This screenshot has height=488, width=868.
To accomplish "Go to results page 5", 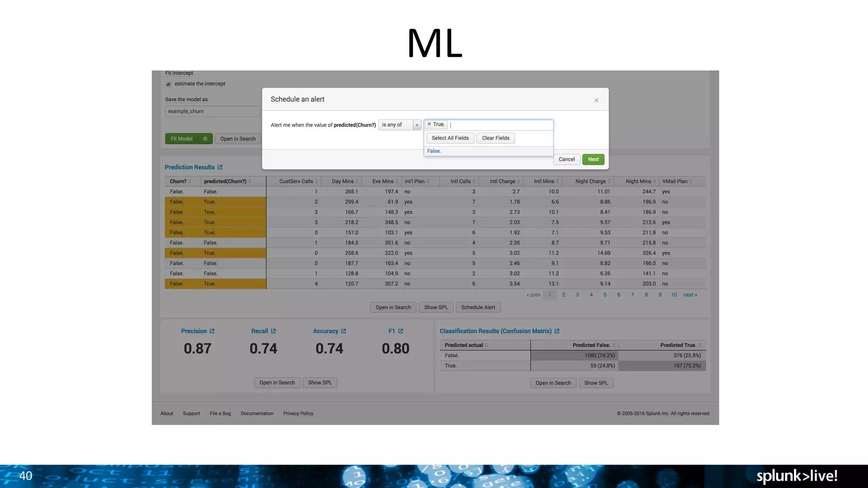I will [x=605, y=295].
